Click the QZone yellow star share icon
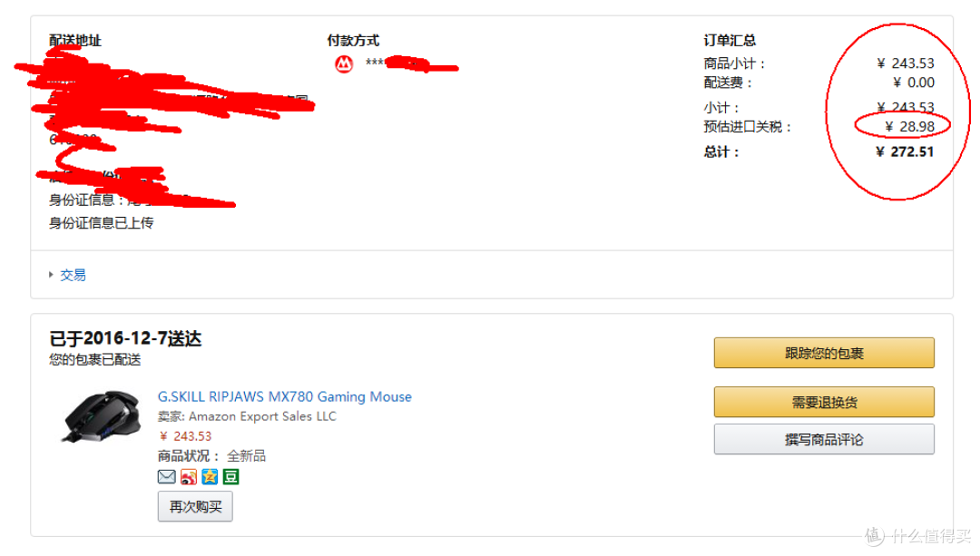980x556 pixels. (x=210, y=476)
